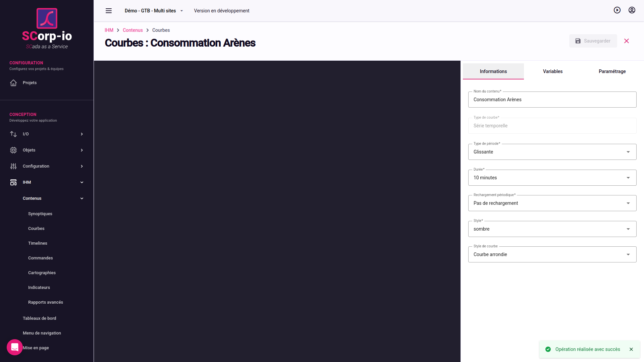Screen dimensions: 644x362
Task: Click the dark curve preview area
Action: click(x=277, y=211)
